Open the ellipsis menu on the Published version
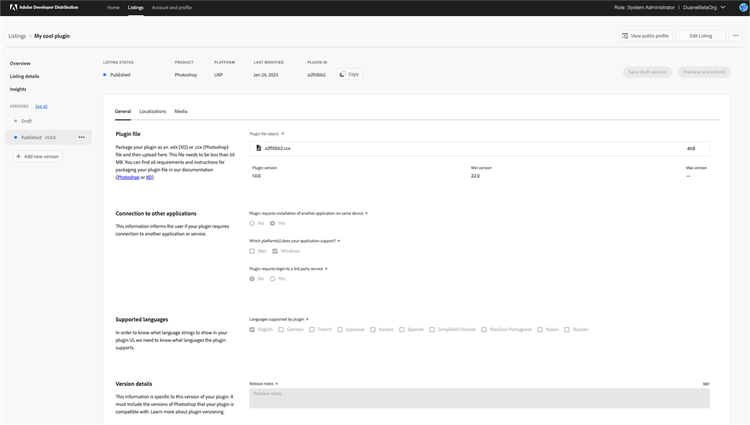The width and height of the screenshot is (750, 425). click(82, 137)
